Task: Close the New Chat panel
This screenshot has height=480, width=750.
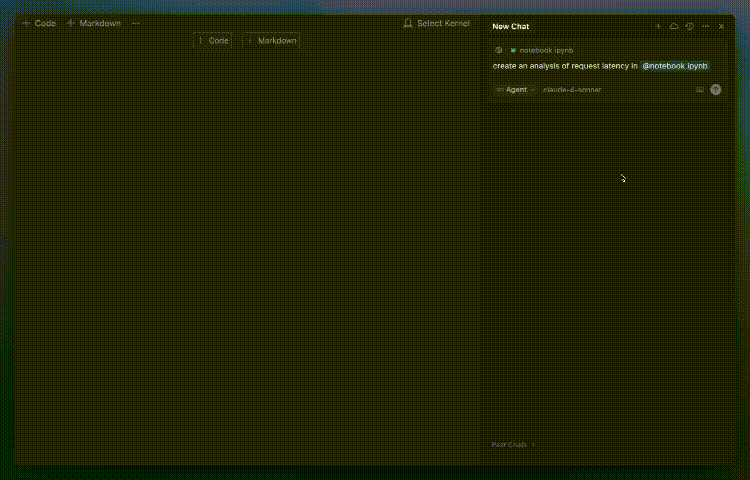Action: tap(721, 26)
